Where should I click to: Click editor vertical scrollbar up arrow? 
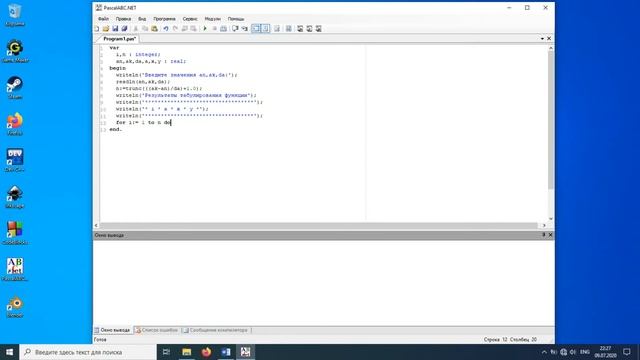click(x=551, y=48)
